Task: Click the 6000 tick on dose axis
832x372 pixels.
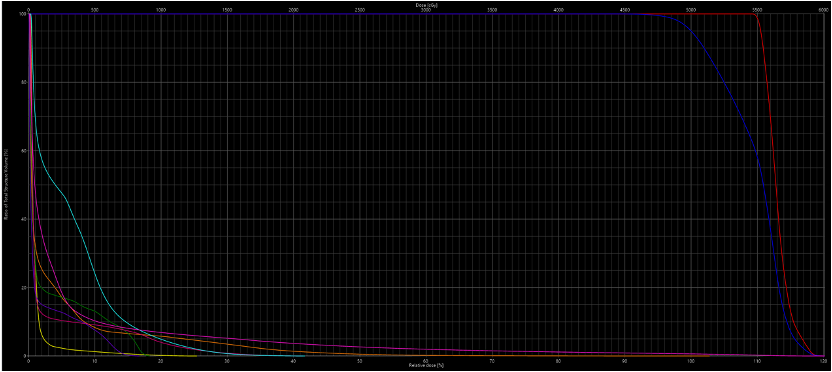Action: pyautogui.click(x=821, y=10)
